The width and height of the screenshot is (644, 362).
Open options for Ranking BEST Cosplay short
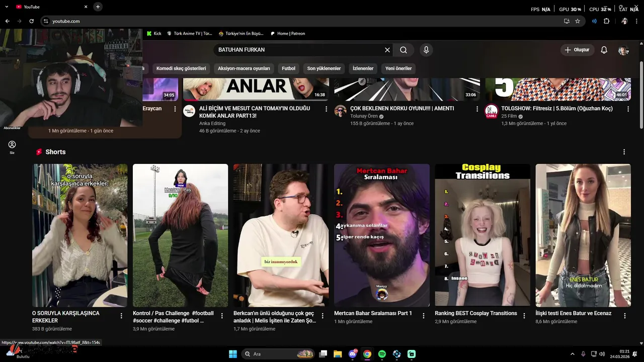tap(524, 316)
